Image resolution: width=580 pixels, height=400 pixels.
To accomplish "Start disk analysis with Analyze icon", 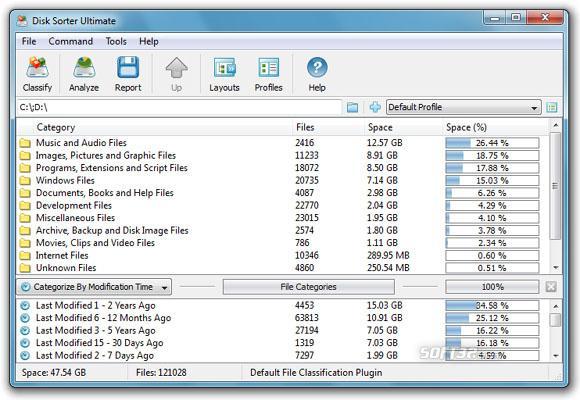I will coord(84,67).
